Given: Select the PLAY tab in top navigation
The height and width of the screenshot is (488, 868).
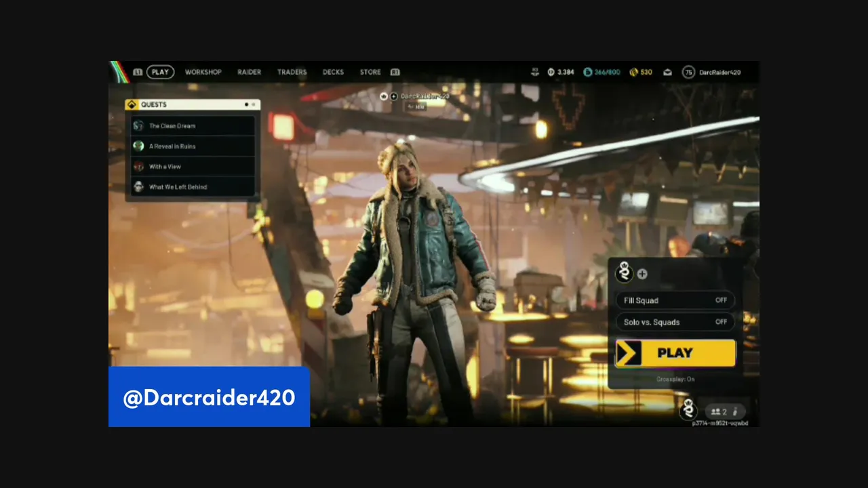Looking at the screenshot, I should (160, 72).
